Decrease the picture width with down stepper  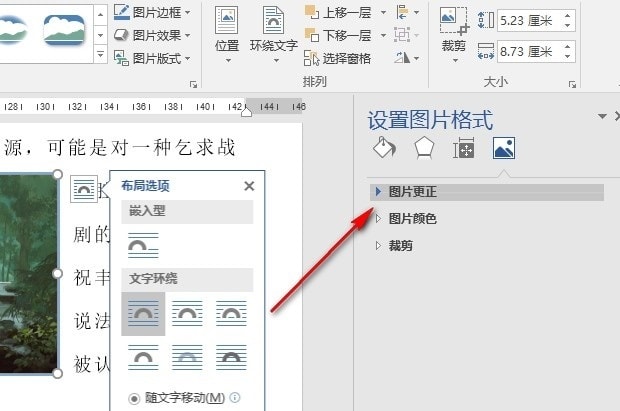pos(568,57)
